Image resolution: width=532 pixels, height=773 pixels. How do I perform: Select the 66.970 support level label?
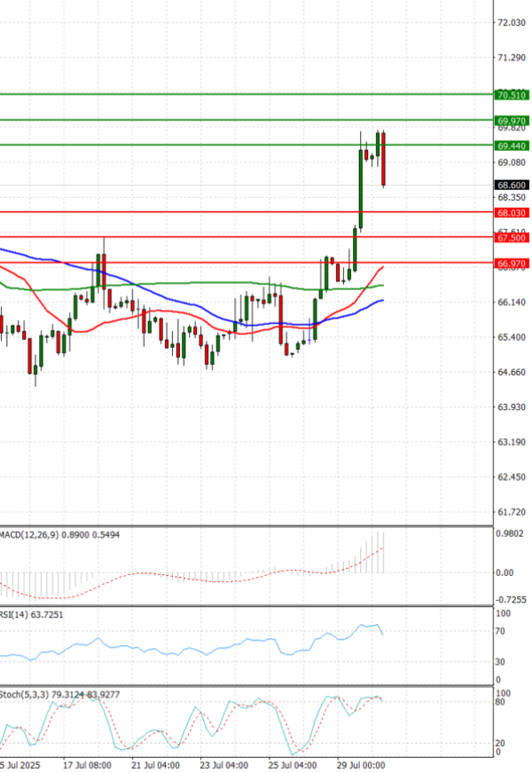tap(512, 264)
